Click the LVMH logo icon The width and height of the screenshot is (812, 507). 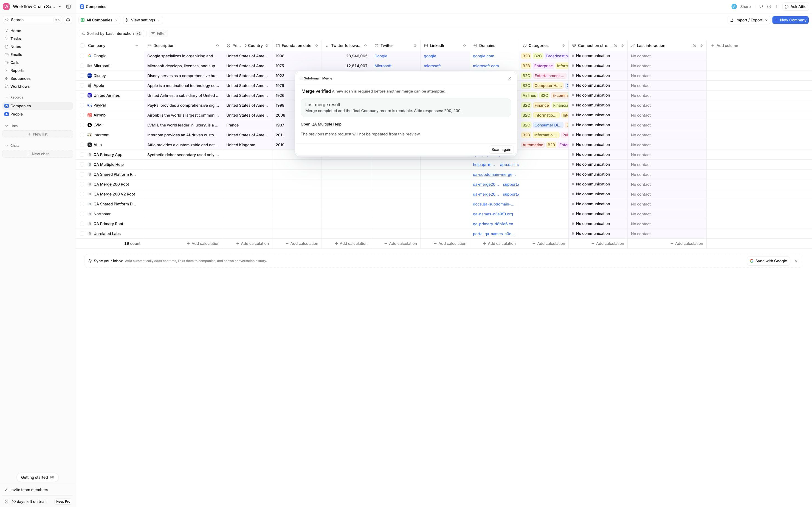click(89, 125)
